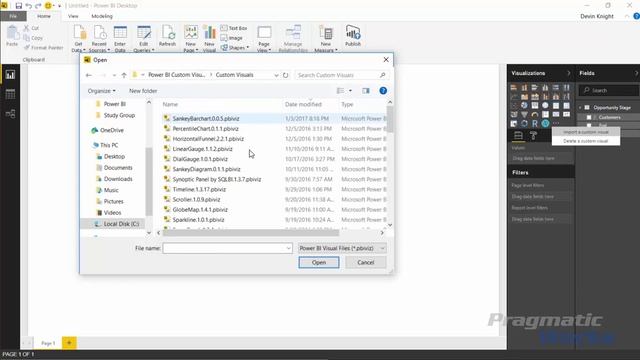Collapse the Opportunity Stage table
The width and height of the screenshot is (640, 360).
580,108
